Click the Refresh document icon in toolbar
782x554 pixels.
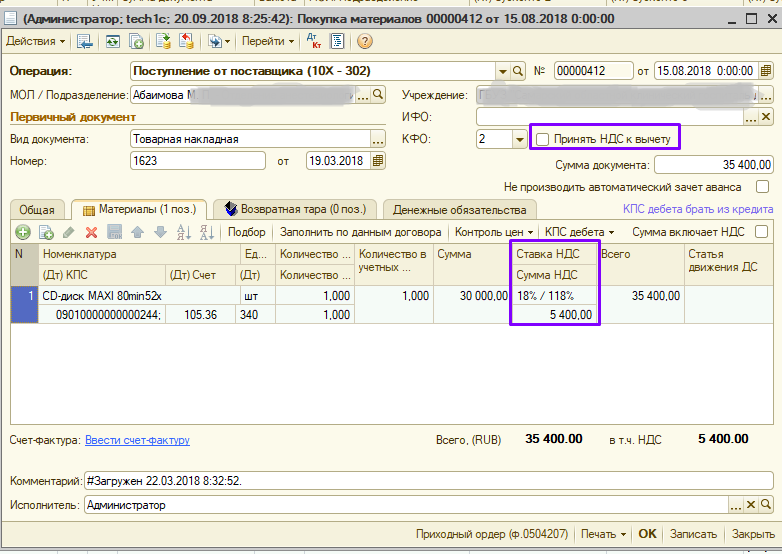112,41
